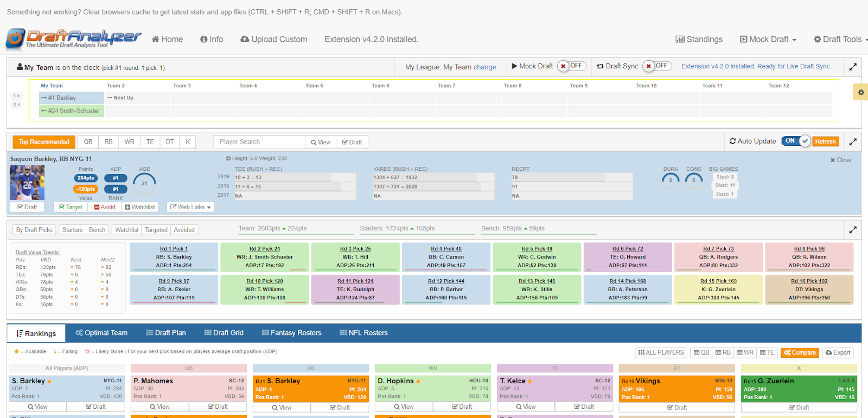This screenshot has width=868, height=418.
Task: Switch to the Draft Grid tab
Action: click(x=224, y=333)
